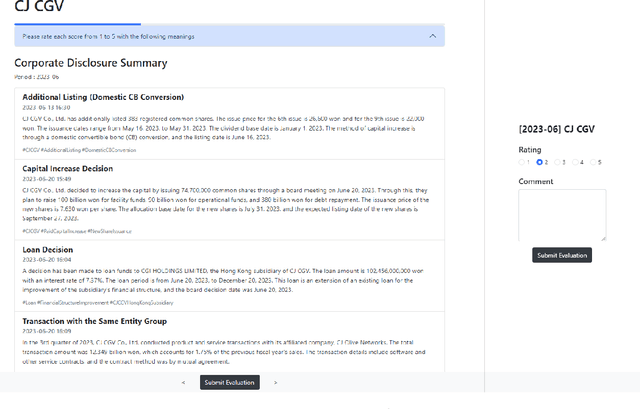Pick rating 4 radio option
Image resolution: width=640 pixels, height=409 pixels.
tap(577, 161)
